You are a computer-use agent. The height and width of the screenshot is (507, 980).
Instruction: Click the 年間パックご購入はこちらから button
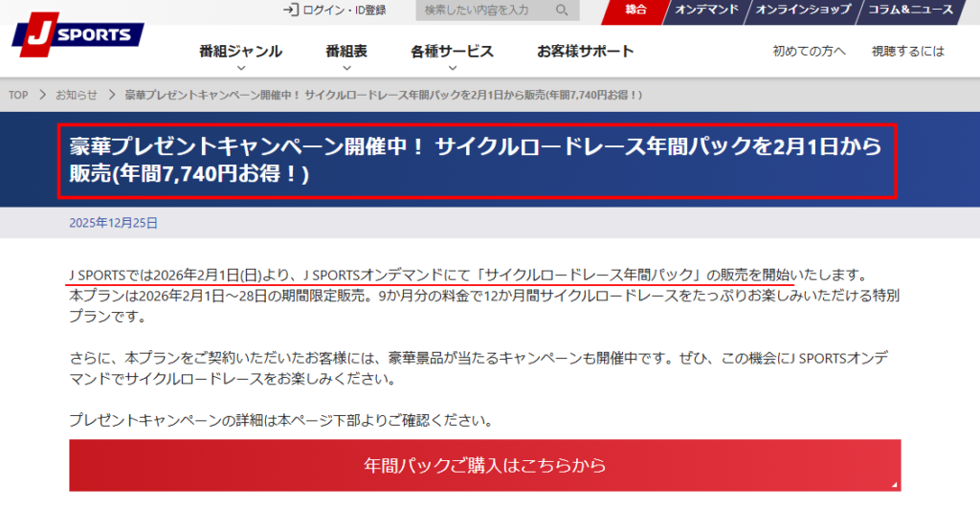click(485, 465)
